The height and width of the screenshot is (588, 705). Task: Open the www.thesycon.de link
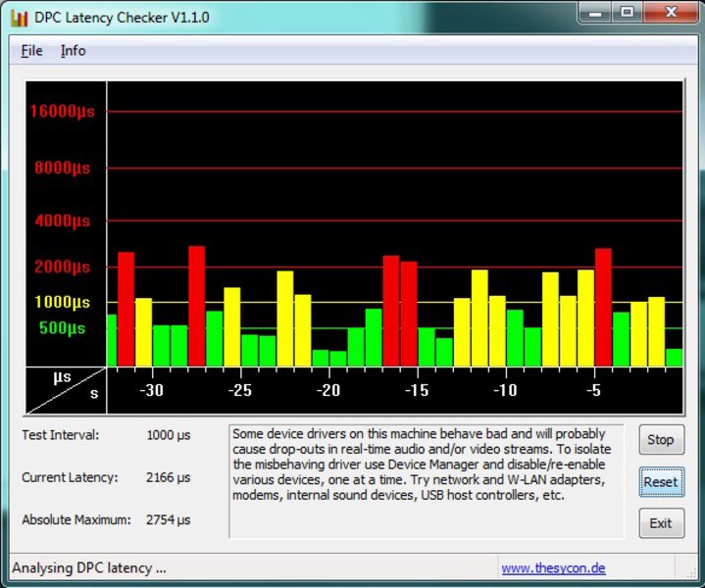pyautogui.click(x=553, y=567)
